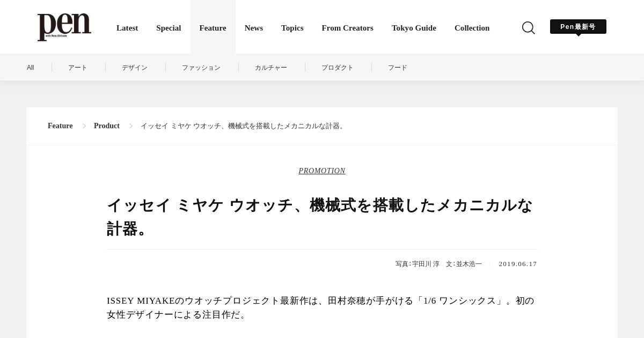
Task: Click breadcrumb article title イッセイ ミヤケ ウオッチ
Action: point(244,126)
